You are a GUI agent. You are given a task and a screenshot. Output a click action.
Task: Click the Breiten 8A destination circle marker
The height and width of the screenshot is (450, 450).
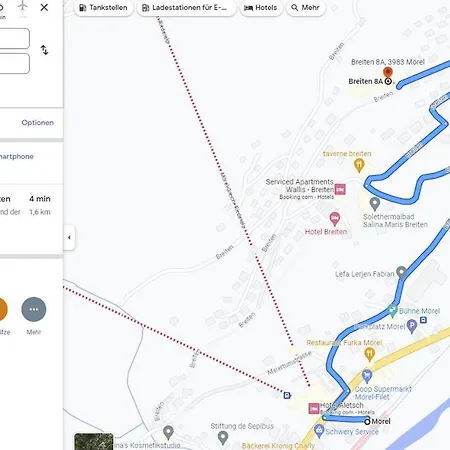click(388, 81)
